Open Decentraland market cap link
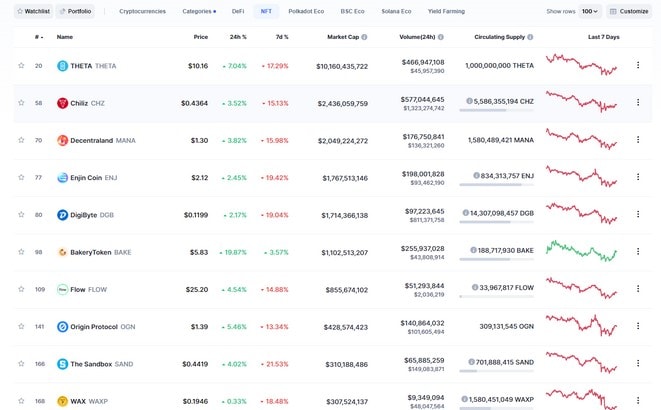 343,141
